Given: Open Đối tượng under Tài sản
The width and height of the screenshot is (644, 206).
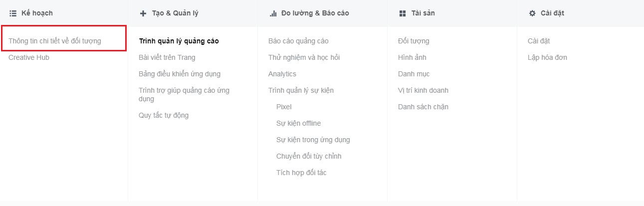Looking at the screenshot, I should [x=414, y=41].
